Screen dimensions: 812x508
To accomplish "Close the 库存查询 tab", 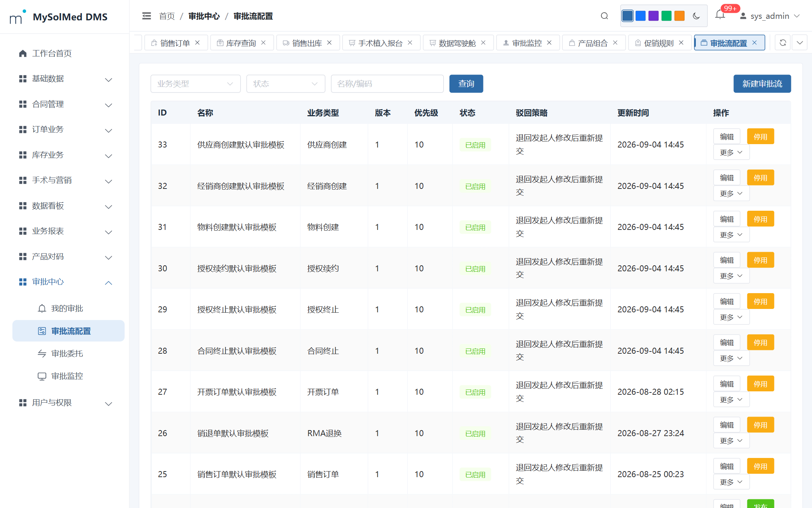I will pos(264,43).
